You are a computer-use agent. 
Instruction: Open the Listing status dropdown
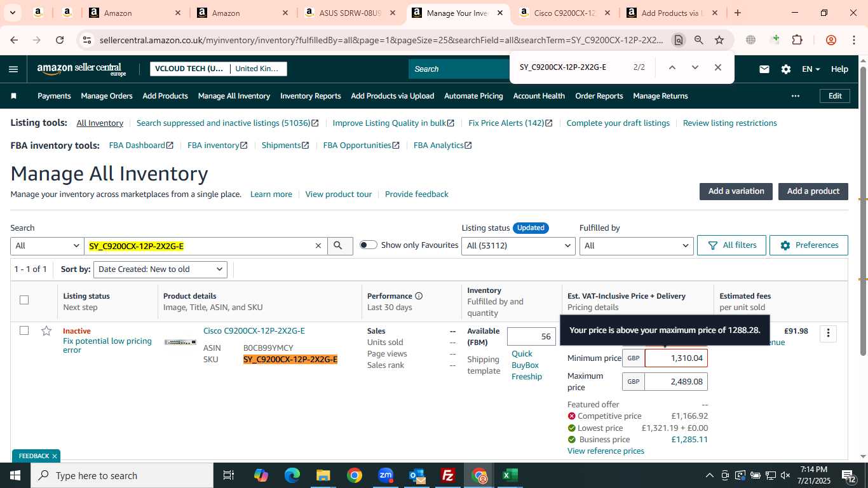519,246
